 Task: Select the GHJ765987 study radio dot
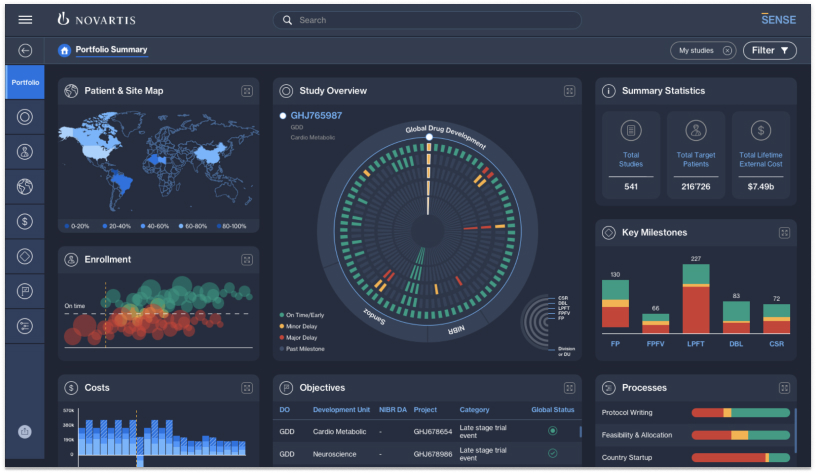click(x=283, y=116)
